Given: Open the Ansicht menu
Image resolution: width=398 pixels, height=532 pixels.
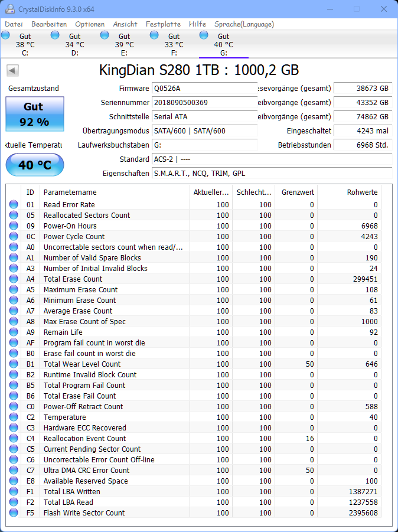Looking at the screenshot, I should [x=125, y=24].
